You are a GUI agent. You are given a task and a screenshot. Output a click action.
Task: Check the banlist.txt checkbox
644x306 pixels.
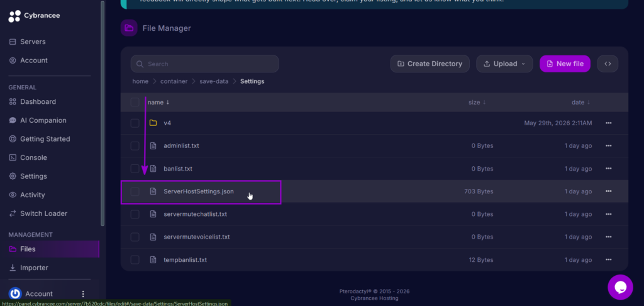(x=135, y=169)
